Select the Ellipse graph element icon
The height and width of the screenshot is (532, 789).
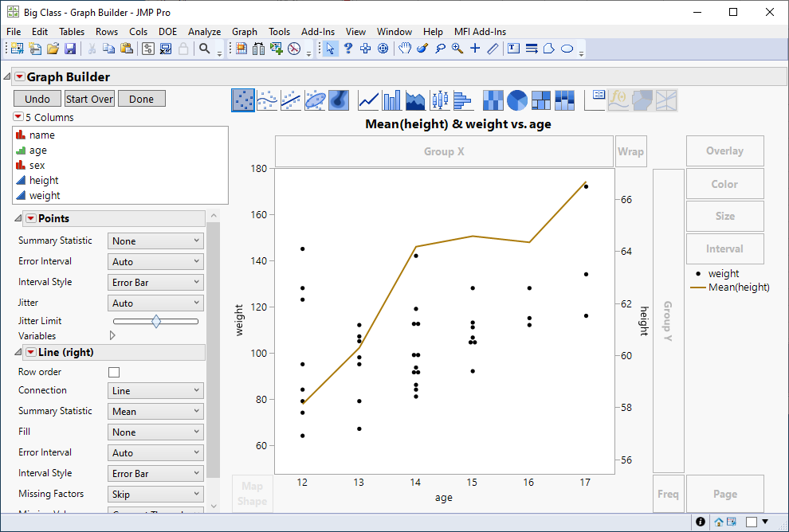[x=315, y=100]
